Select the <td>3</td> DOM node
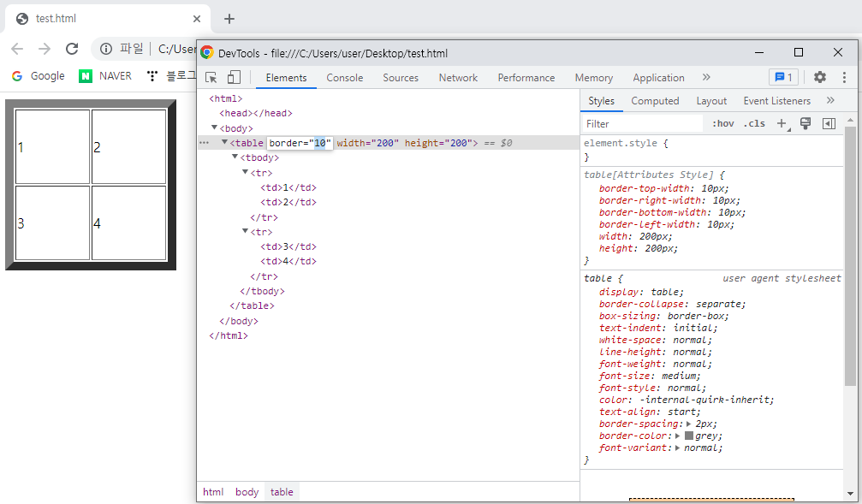 (288, 246)
